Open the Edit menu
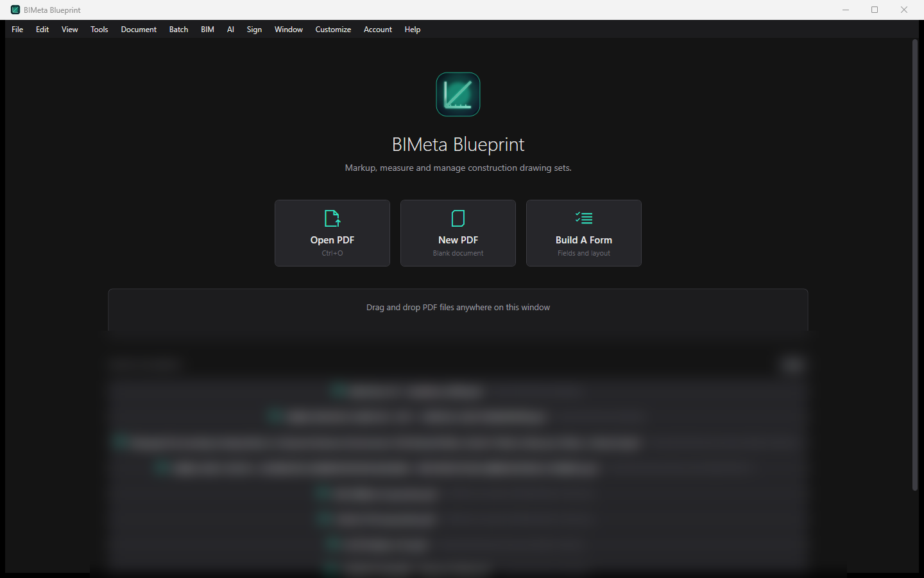The image size is (924, 578). click(42, 30)
